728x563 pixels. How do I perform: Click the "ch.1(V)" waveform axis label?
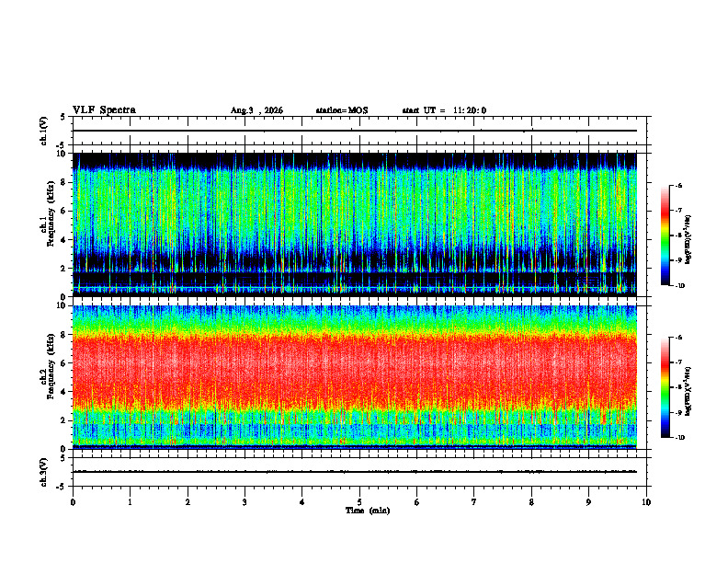[43, 131]
